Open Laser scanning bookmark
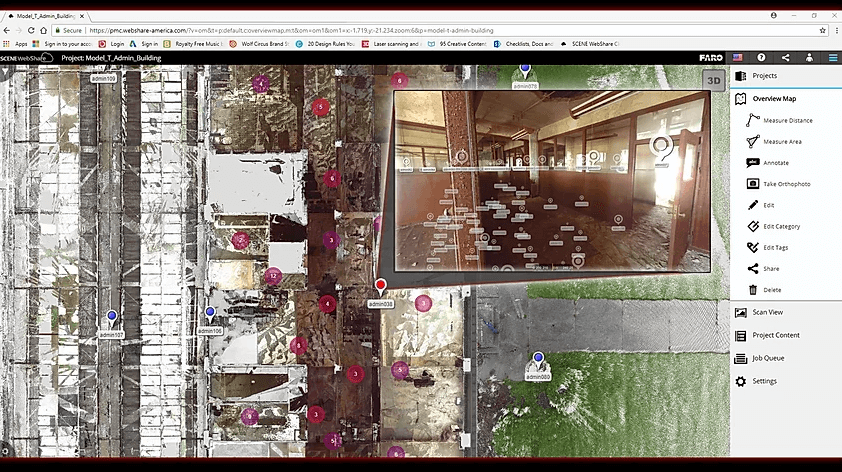This screenshot has height=472, width=842. tap(391, 44)
